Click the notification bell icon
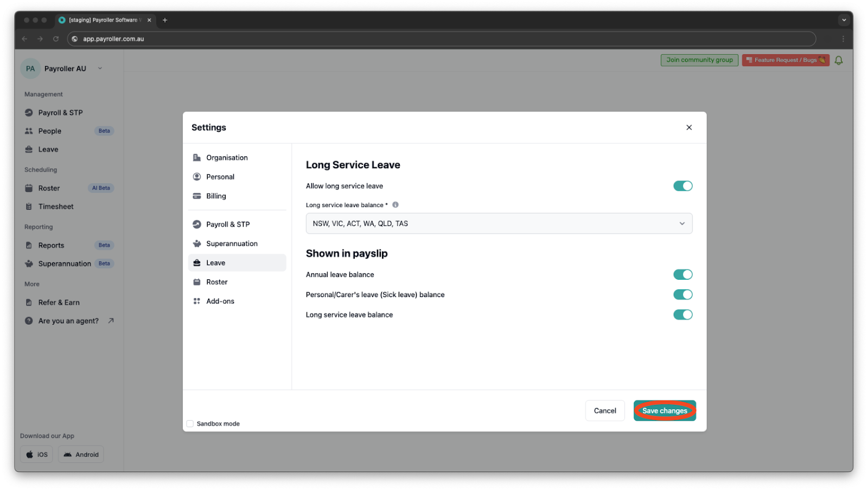The height and width of the screenshot is (490, 868). (839, 60)
